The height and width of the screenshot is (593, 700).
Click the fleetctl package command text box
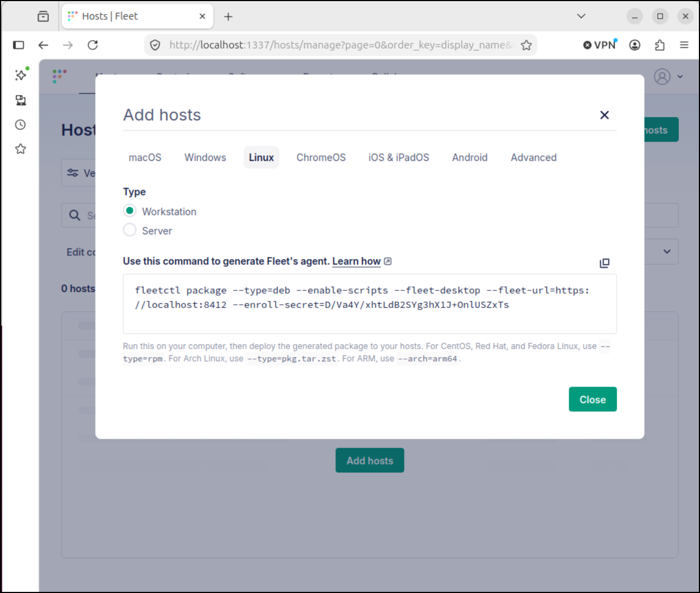369,304
